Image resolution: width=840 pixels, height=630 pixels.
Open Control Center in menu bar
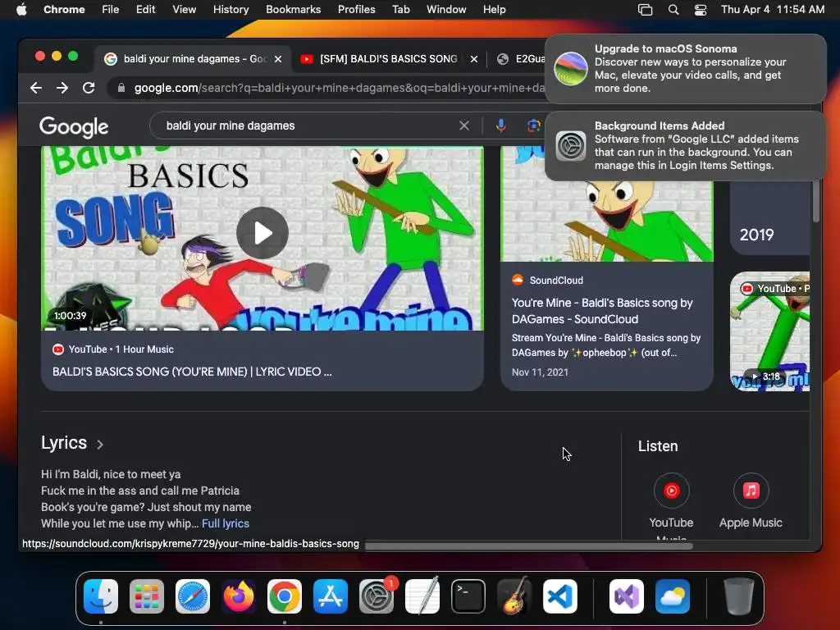coord(701,10)
